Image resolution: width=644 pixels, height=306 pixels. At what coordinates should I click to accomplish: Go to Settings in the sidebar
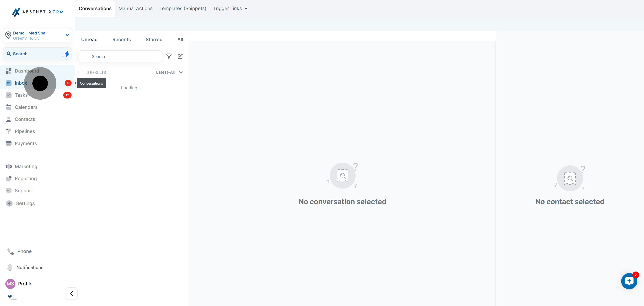(25, 203)
